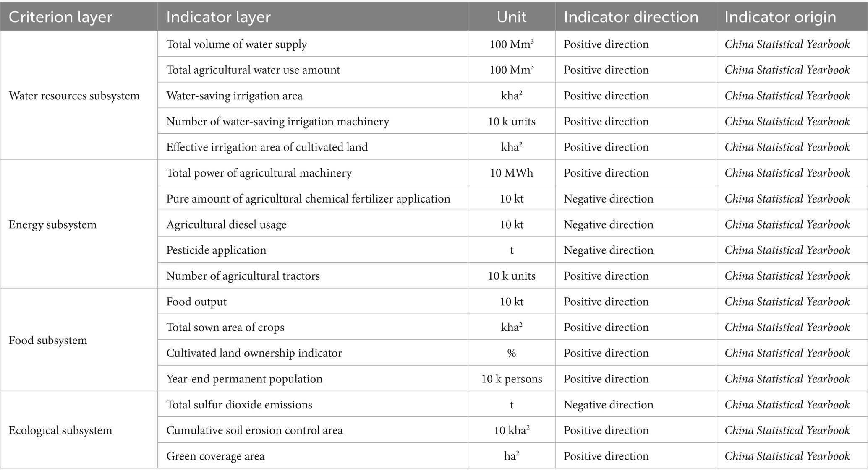Click the Ecological subsystem cell
The image size is (868, 476).
tap(60, 430)
